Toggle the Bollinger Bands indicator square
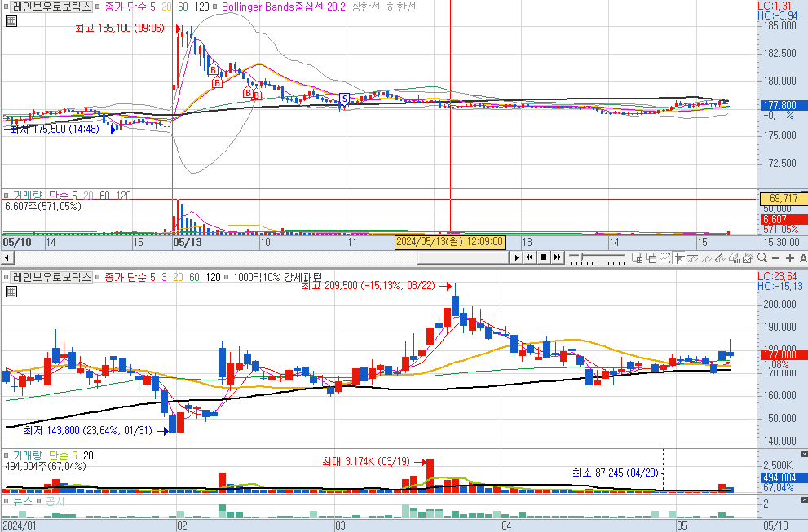Image resolution: width=808 pixels, height=532 pixels. pos(215,7)
